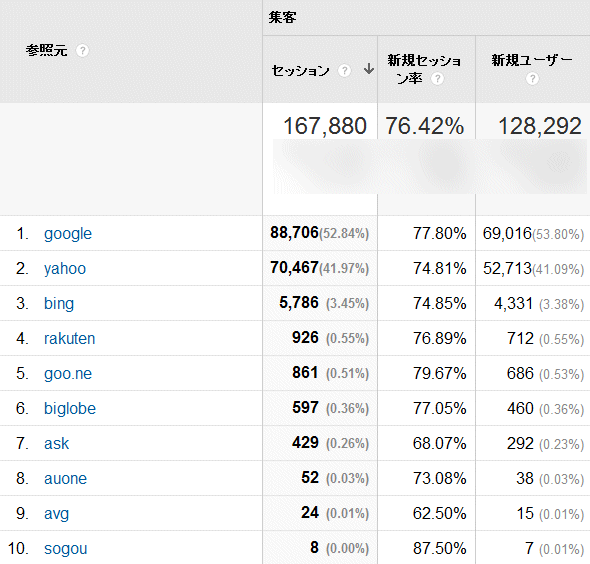Select avg new session rate 62.50%
This screenshot has width=590, height=564.
click(439, 513)
